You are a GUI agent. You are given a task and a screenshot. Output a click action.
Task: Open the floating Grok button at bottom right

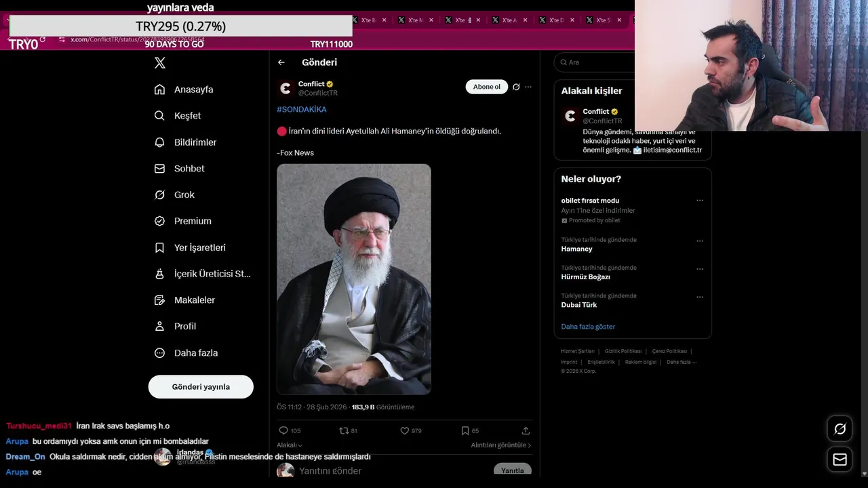pos(840,428)
